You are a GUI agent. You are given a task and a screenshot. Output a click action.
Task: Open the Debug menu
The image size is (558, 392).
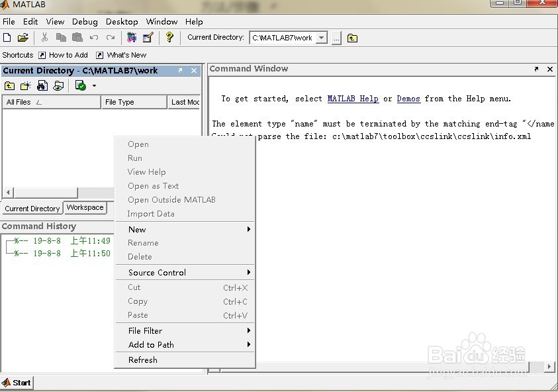point(85,22)
